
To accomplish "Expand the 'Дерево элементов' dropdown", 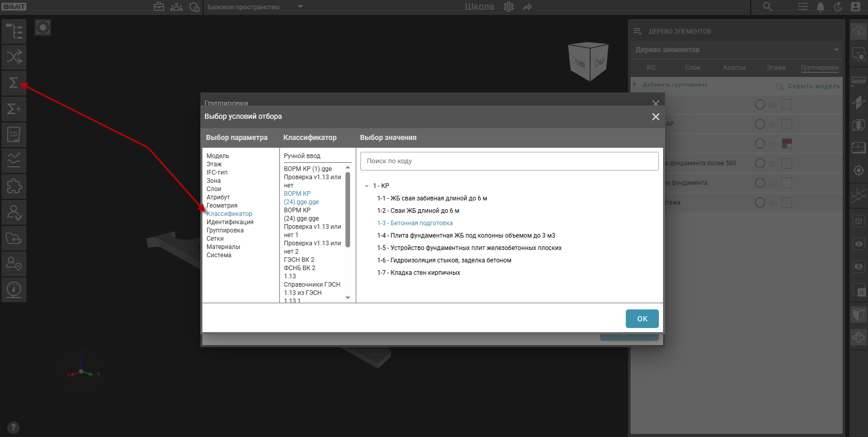I will pyautogui.click(x=836, y=50).
